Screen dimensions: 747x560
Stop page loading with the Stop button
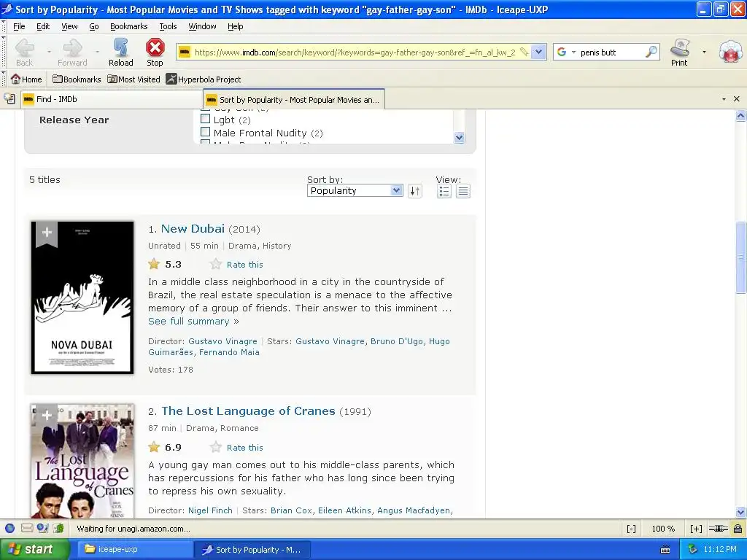click(155, 52)
